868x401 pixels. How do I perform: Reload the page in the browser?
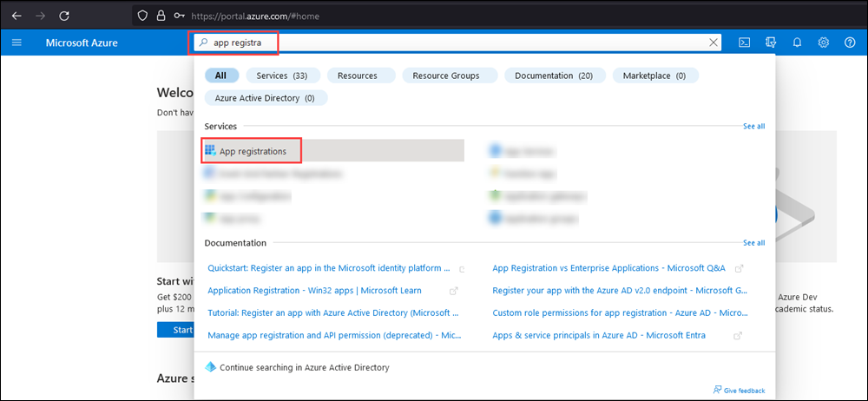point(64,16)
